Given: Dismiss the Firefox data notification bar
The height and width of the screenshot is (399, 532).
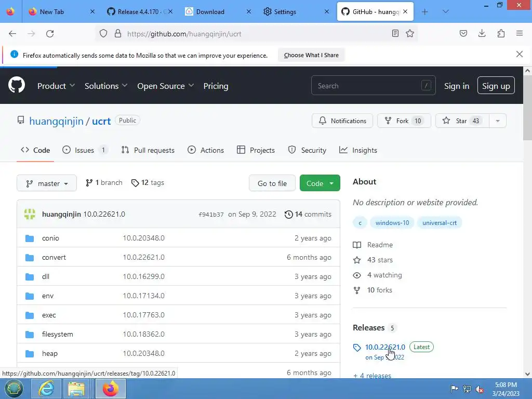Looking at the screenshot, I should (520, 54).
